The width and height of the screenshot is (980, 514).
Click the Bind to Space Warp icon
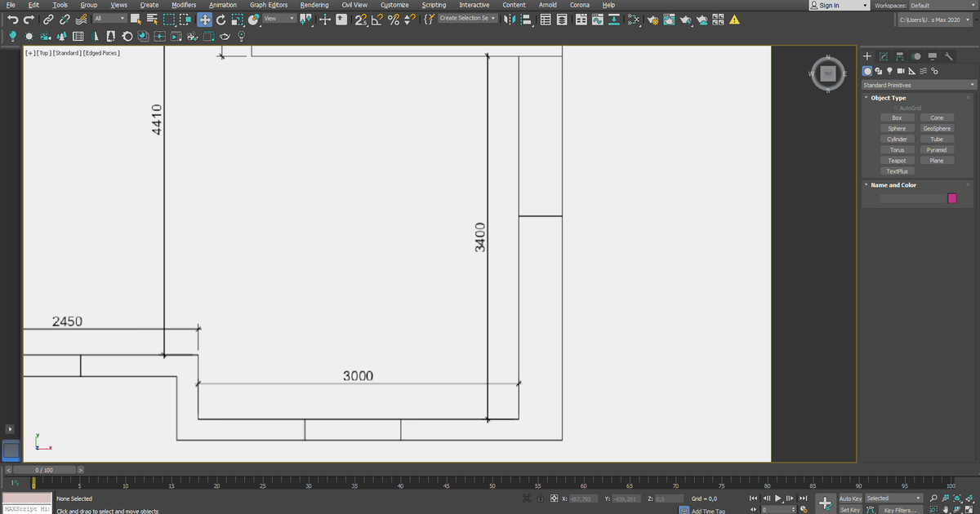click(x=82, y=20)
